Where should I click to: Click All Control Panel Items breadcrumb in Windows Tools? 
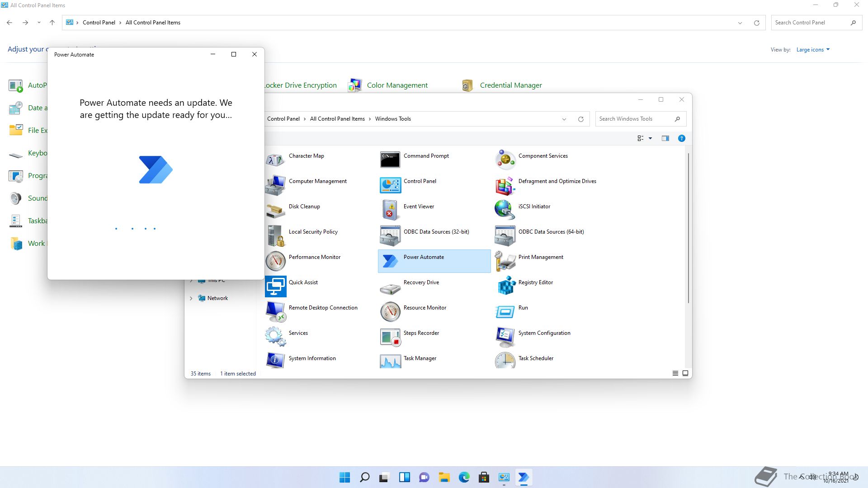(x=337, y=119)
